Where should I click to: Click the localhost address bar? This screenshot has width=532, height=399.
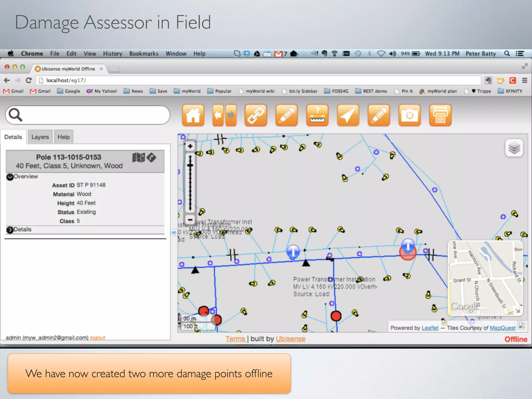[x=258, y=81]
